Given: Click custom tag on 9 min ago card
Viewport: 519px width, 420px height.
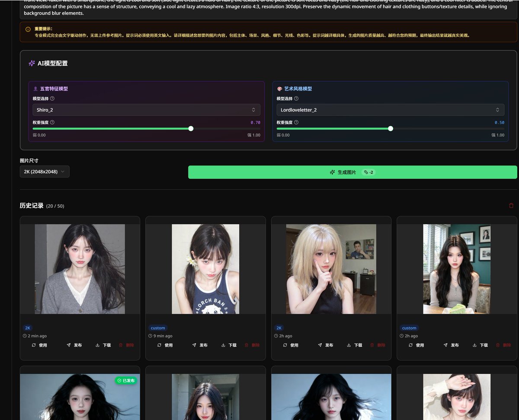Looking at the screenshot, I should pos(158,328).
